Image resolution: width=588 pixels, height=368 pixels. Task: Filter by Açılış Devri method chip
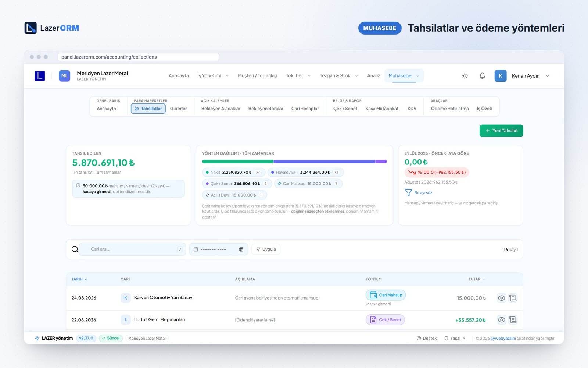tap(234, 195)
